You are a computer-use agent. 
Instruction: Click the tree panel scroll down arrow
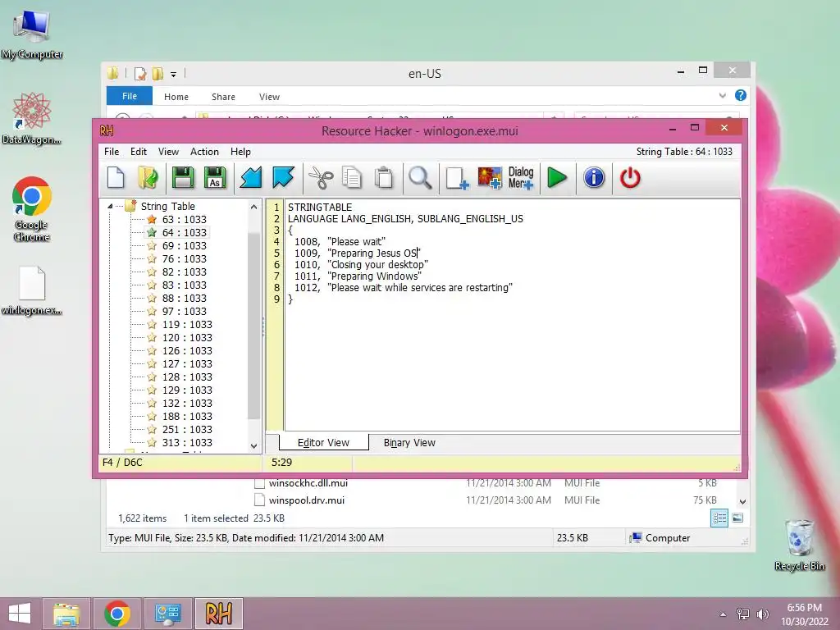pyautogui.click(x=254, y=445)
